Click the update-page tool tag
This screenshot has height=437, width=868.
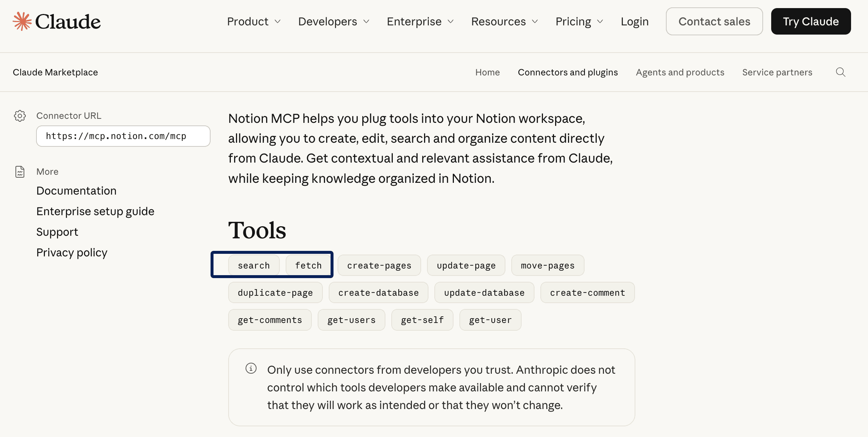click(466, 265)
